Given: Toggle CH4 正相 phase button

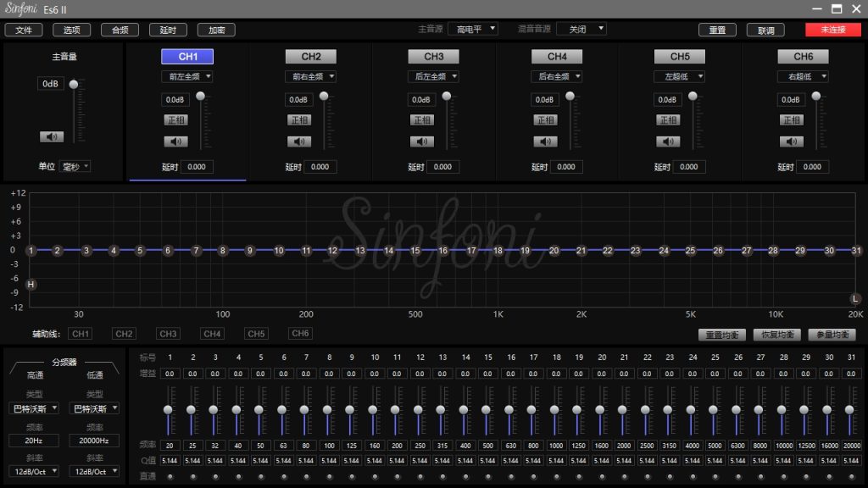Looking at the screenshot, I should 546,120.
